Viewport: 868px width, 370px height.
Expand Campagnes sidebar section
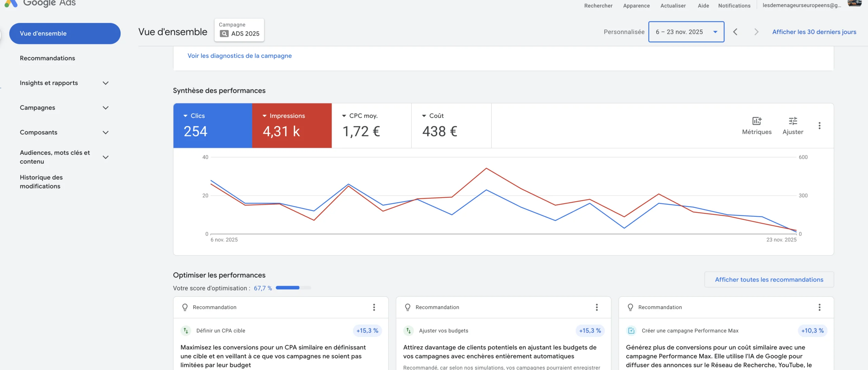(105, 108)
